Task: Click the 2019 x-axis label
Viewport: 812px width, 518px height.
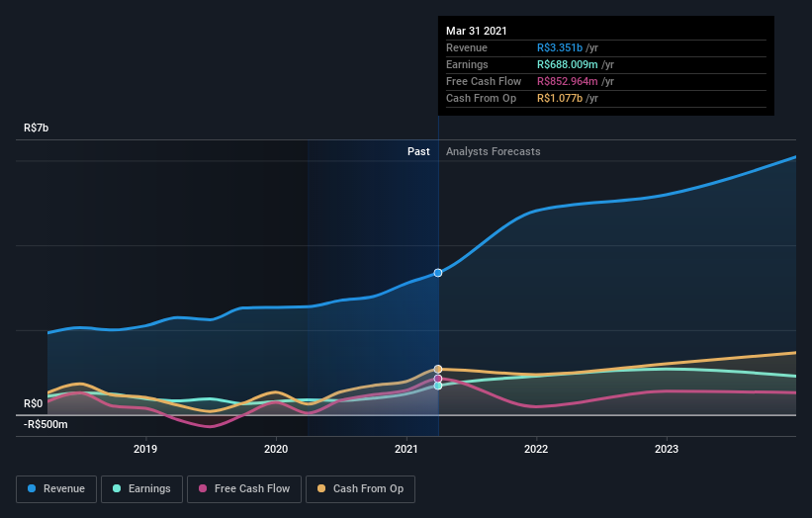Action: point(145,449)
